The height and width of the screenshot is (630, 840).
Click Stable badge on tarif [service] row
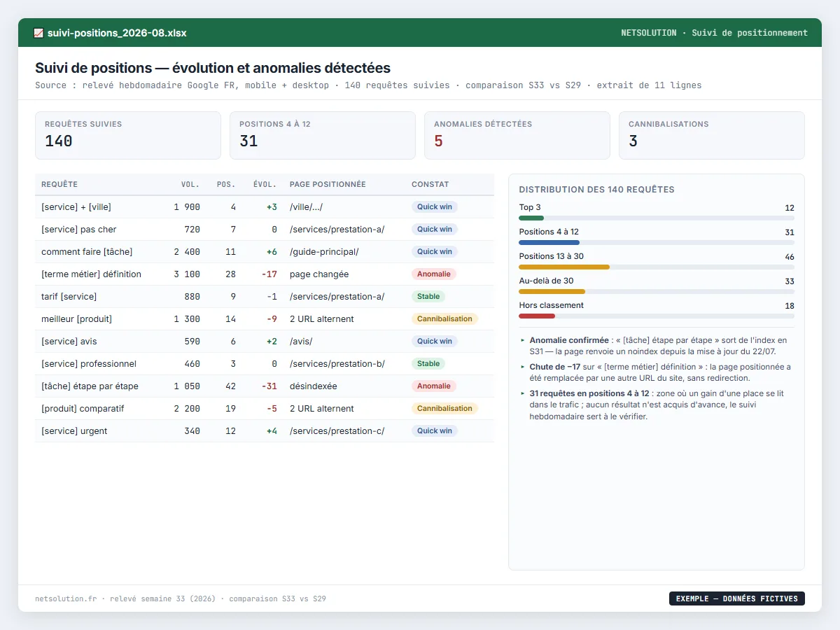(428, 297)
